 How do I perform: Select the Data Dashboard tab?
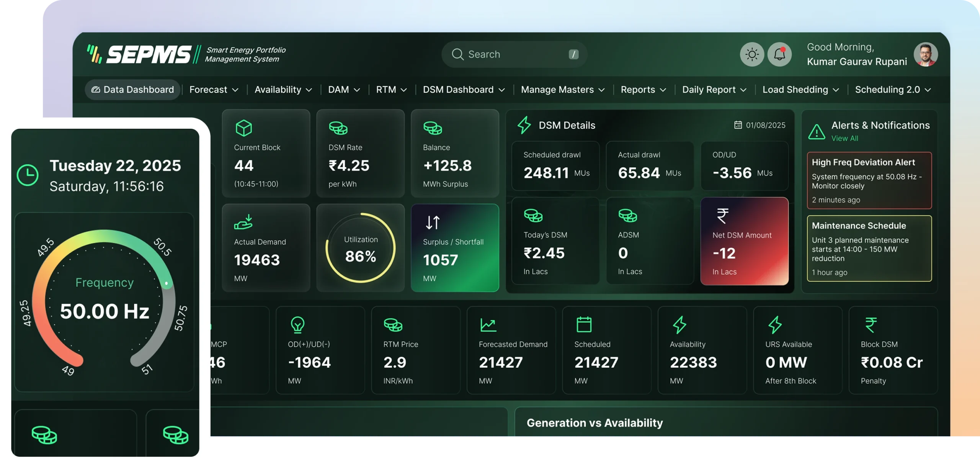(x=132, y=90)
